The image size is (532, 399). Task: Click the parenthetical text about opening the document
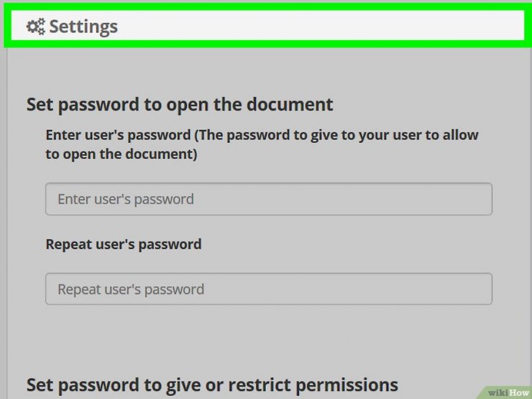pos(262,145)
